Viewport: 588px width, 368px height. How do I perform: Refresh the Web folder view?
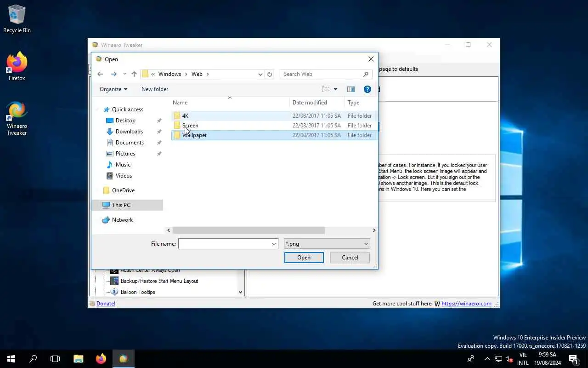[270, 74]
